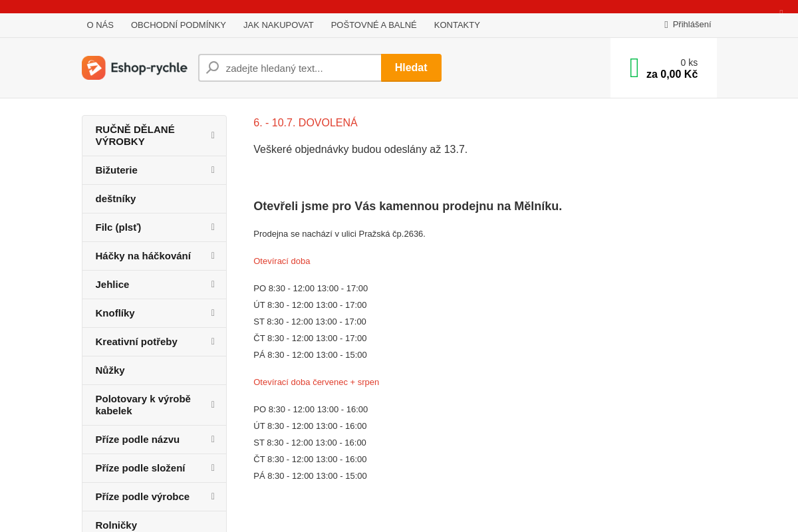798x532 pixels.
Task: Expand the Jehlice category arrow
Action: [213, 284]
